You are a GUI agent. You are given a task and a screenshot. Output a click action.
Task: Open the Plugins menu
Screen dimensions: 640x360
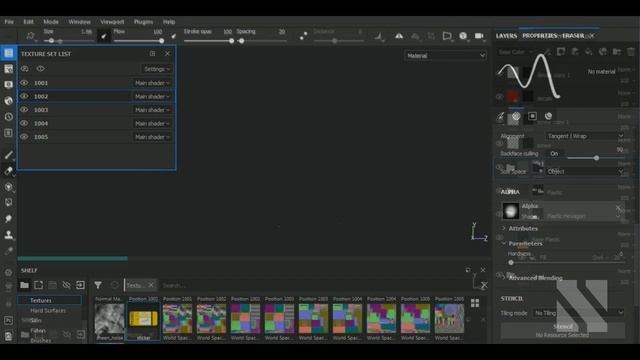point(143,22)
